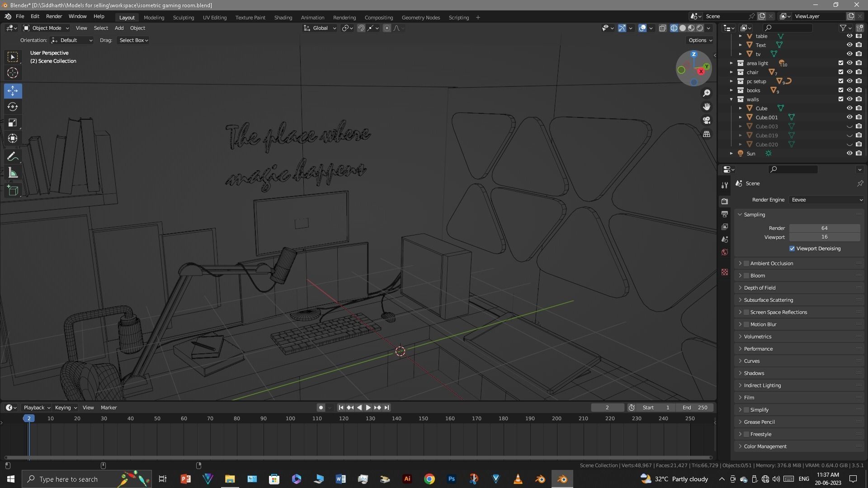The width and height of the screenshot is (868, 488).
Task: Open the viewport Add menu
Action: [119, 28]
